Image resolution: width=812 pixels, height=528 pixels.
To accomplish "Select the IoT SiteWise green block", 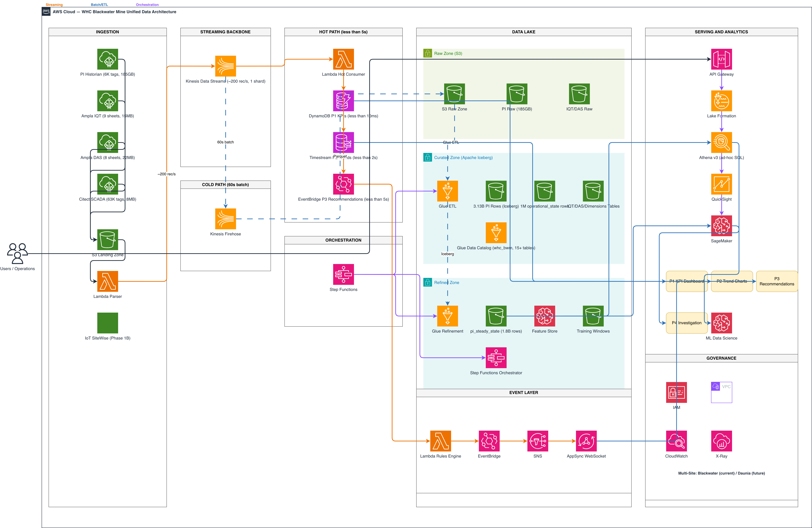I will 108,323.
